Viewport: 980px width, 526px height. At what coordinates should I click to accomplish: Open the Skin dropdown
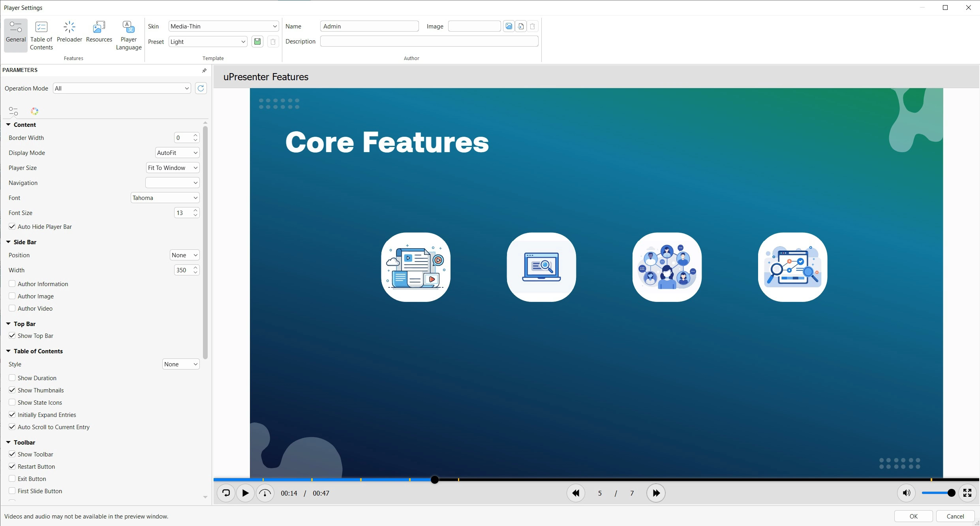point(223,26)
